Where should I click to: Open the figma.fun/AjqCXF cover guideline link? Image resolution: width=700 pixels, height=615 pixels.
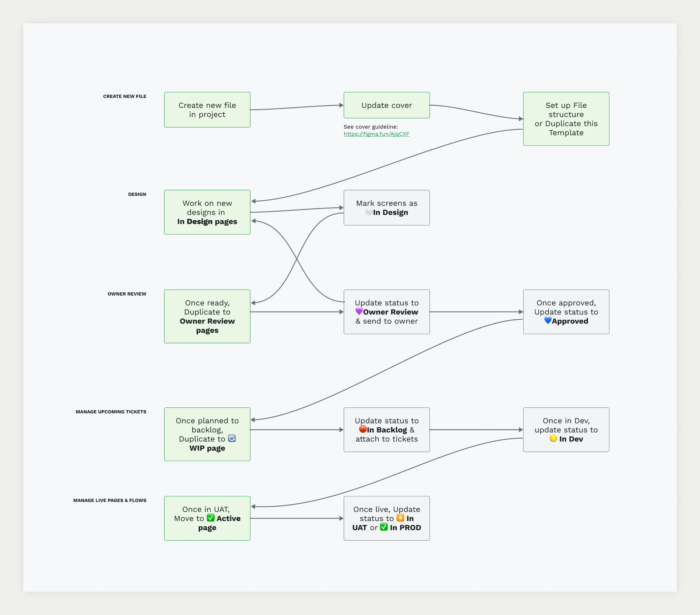tap(376, 134)
